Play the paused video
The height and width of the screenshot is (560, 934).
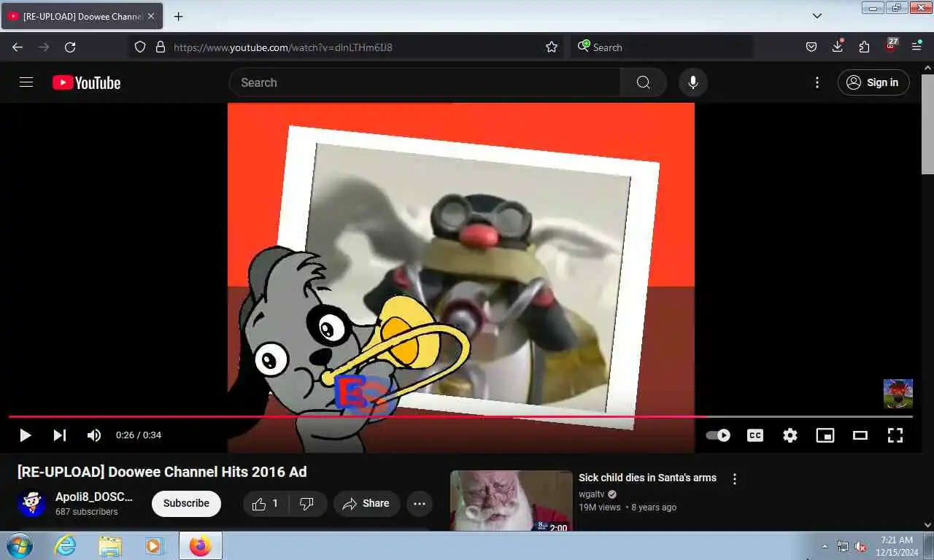tap(25, 435)
